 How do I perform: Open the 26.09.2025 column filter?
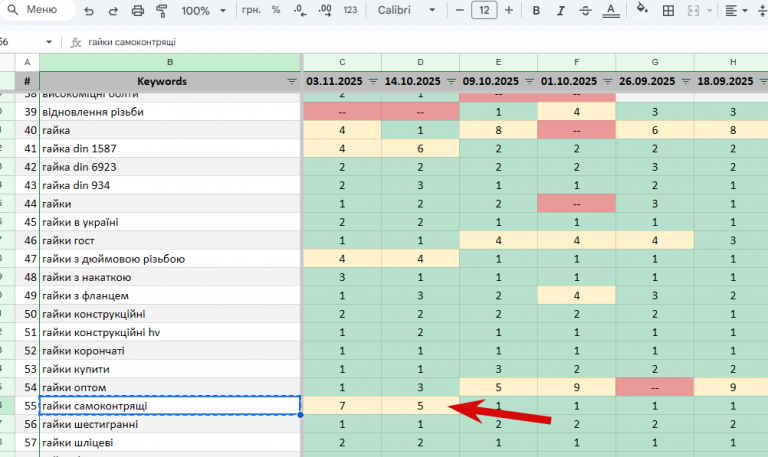click(686, 81)
